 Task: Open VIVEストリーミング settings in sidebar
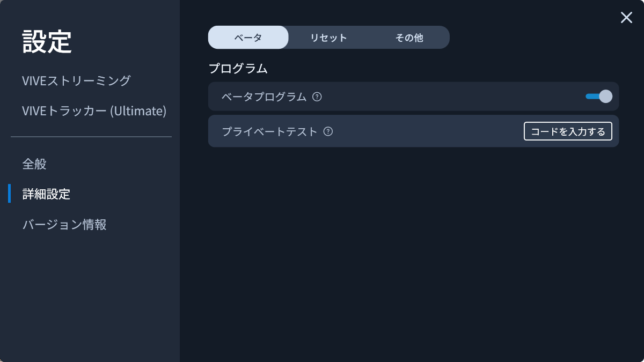pos(76,81)
